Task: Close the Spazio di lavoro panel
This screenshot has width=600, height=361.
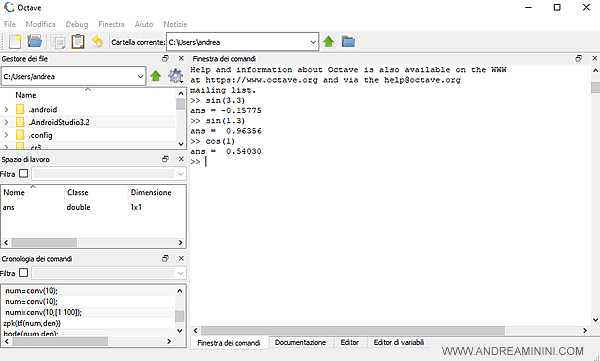Action: click(181, 158)
